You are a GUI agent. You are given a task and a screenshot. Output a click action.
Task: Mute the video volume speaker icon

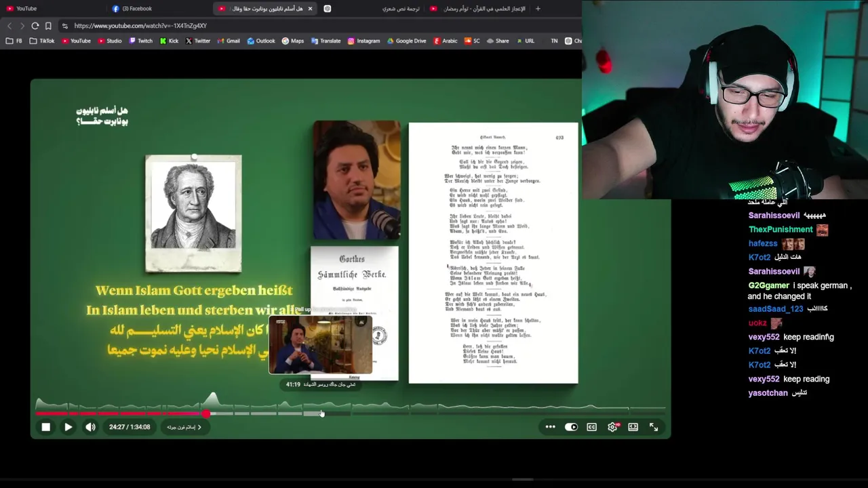tap(90, 427)
